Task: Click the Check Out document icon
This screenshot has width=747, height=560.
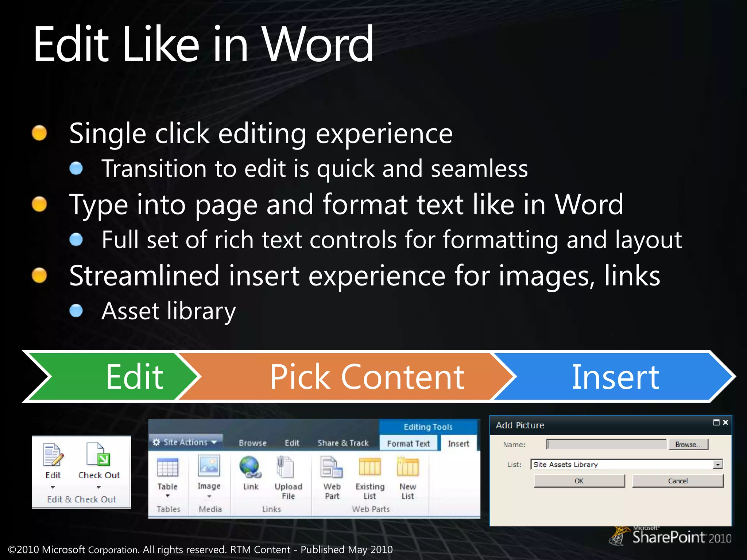Action: [98, 454]
